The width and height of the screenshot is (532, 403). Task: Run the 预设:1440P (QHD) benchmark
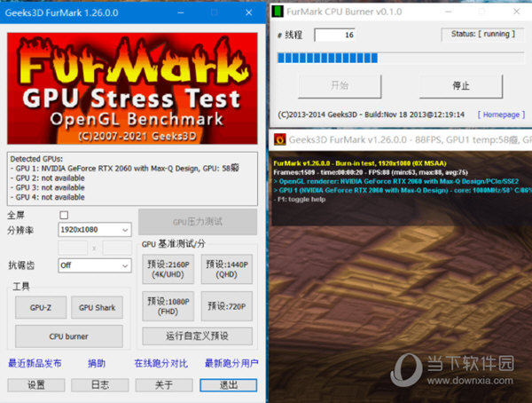227,269
